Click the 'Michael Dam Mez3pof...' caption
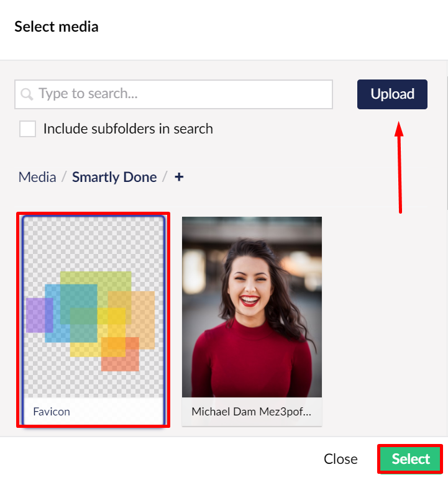This screenshot has height=480, width=448. click(252, 412)
